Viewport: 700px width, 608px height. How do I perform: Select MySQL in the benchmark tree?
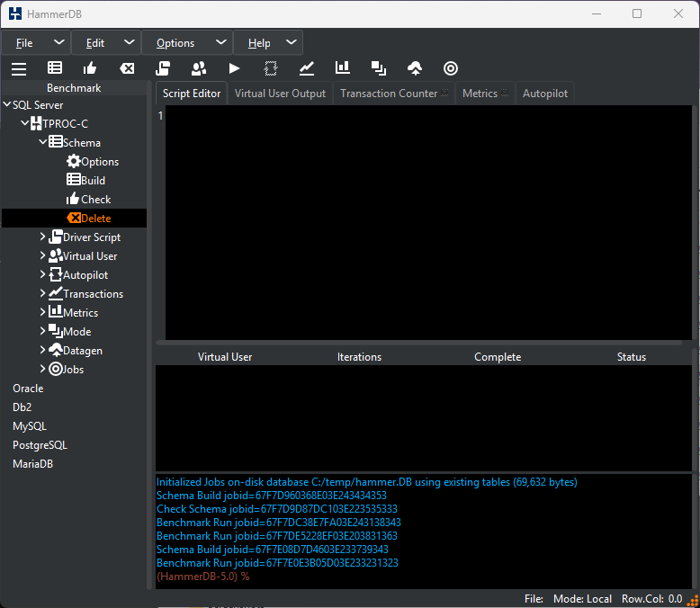(x=30, y=426)
